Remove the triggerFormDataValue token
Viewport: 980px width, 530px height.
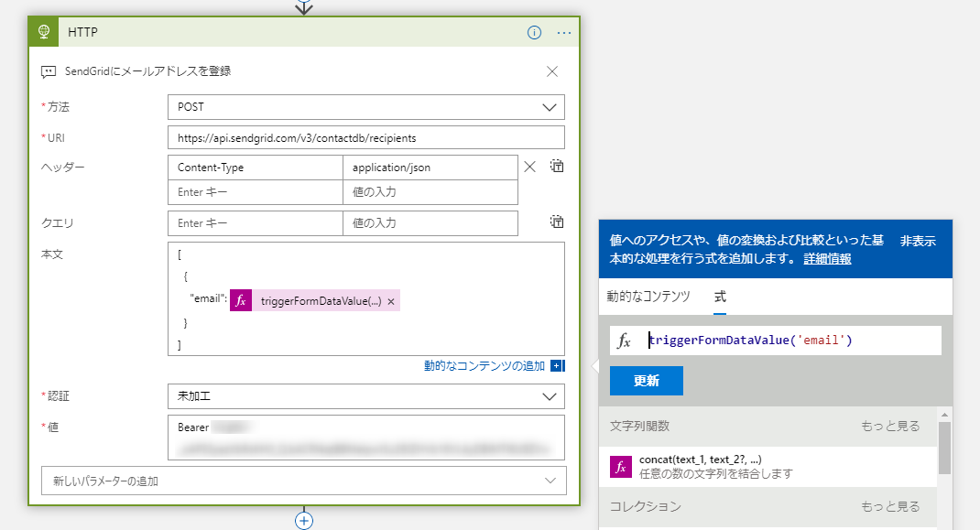click(391, 301)
